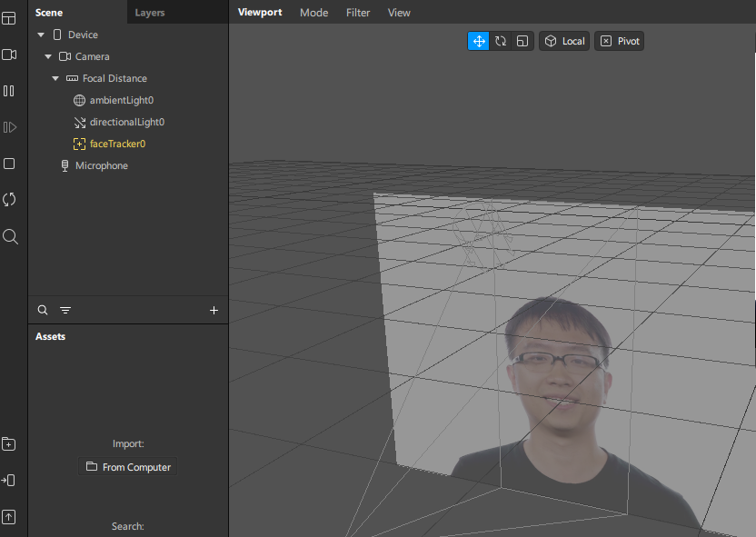
Task: Collapse the Device tree node
Action: pos(41,35)
